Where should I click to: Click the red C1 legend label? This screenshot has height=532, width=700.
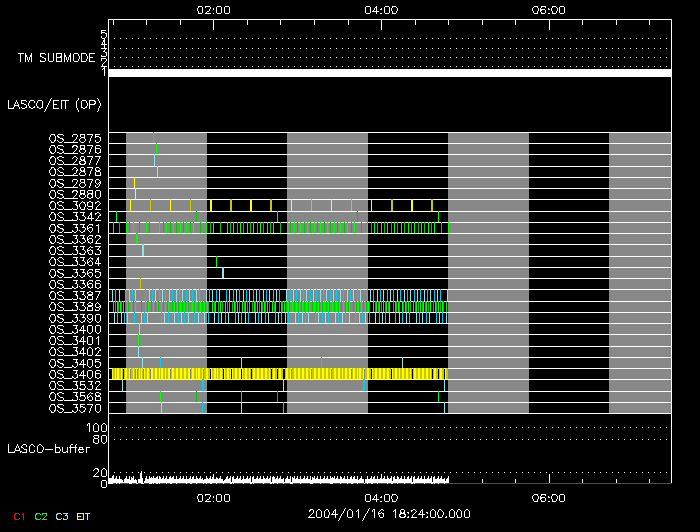(x=17, y=516)
